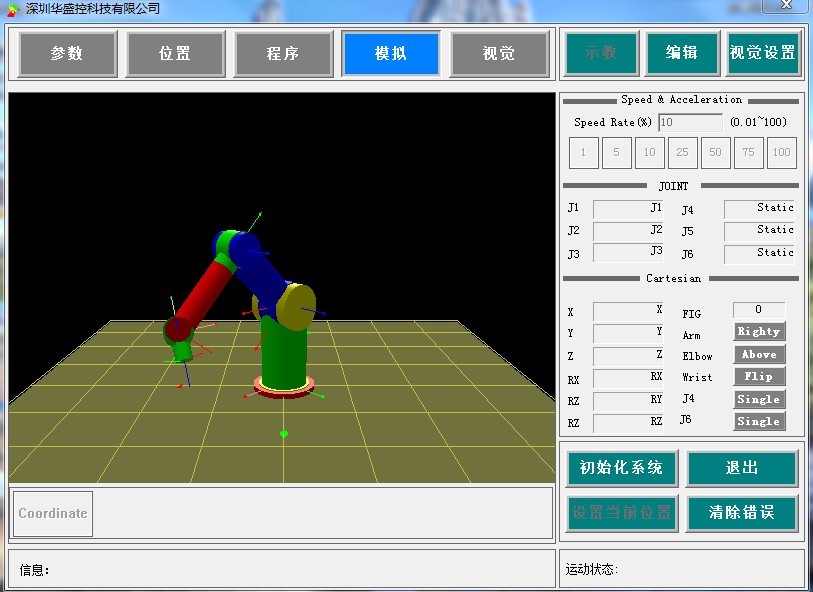Click the 编辑 button

(x=682, y=53)
